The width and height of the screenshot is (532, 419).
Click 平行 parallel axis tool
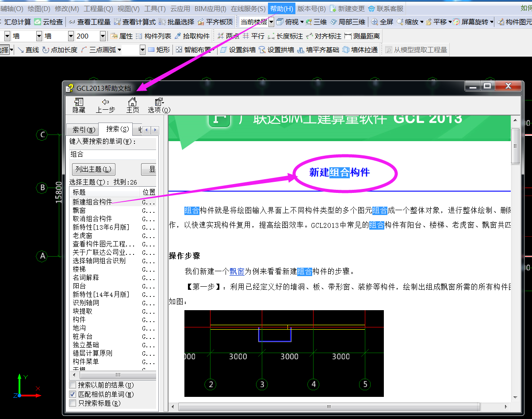(254, 36)
